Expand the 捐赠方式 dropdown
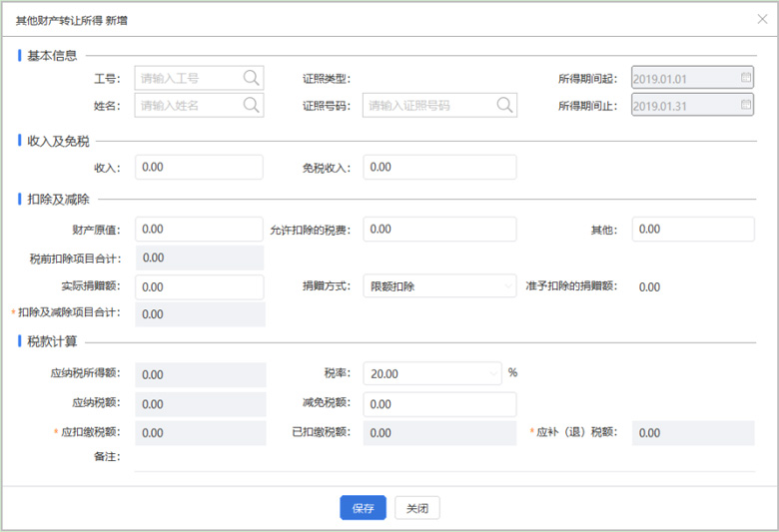 pos(504,287)
